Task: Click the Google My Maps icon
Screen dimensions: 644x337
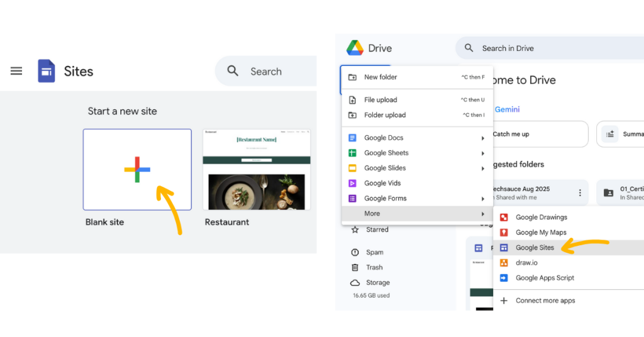Action: tap(504, 233)
